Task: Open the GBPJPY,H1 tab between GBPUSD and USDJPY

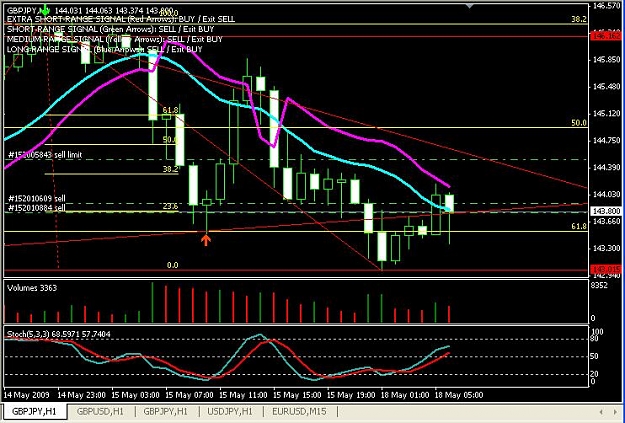Action: [x=165, y=411]
